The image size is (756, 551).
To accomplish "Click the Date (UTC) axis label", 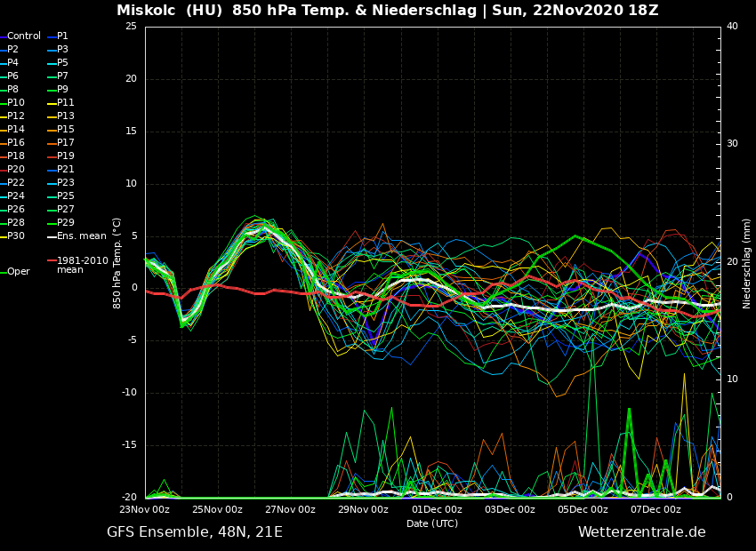I will (x=432, y=524).
